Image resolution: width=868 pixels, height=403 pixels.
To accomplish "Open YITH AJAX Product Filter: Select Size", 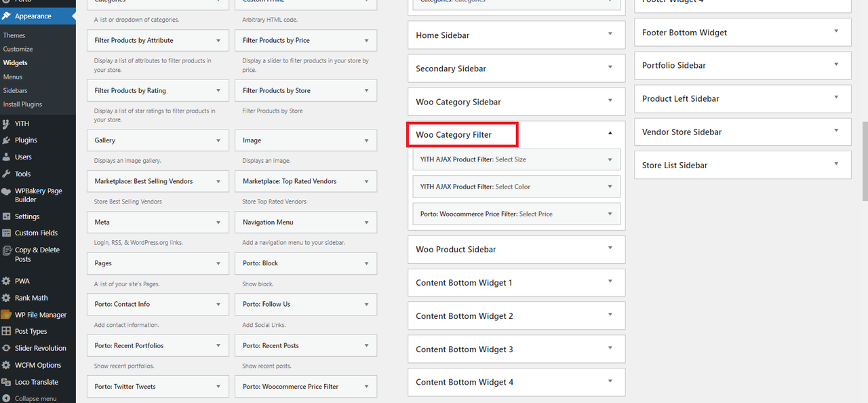I will click(x=516, y=159).
